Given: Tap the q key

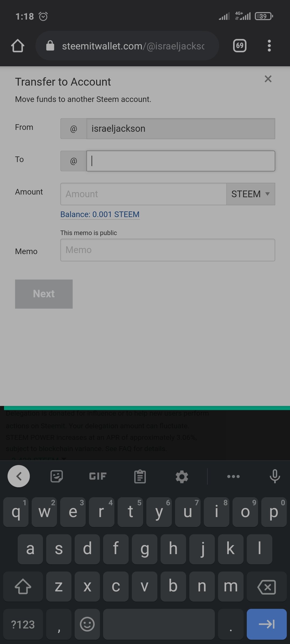Looking at the screenshot, I should (16, 512).
